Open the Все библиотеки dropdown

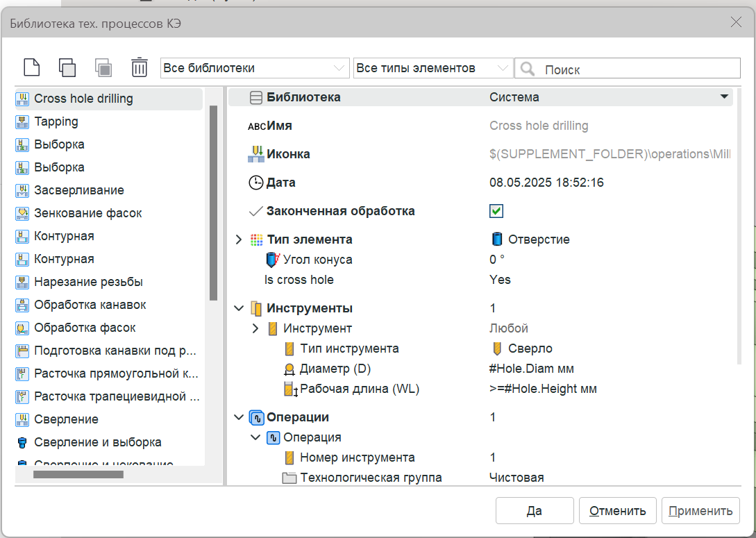(254, 68)
